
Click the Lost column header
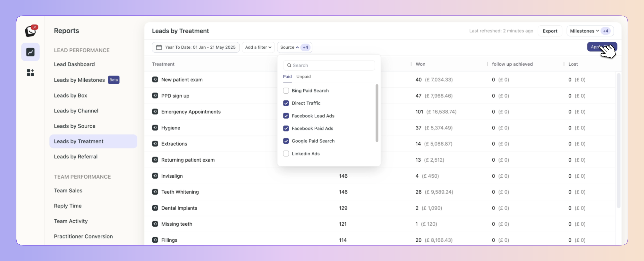[x=573, y=64]
